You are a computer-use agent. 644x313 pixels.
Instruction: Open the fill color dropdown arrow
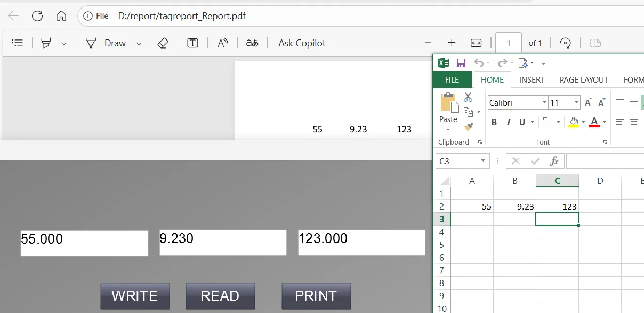pyautogui.click(x=583, y=122)
